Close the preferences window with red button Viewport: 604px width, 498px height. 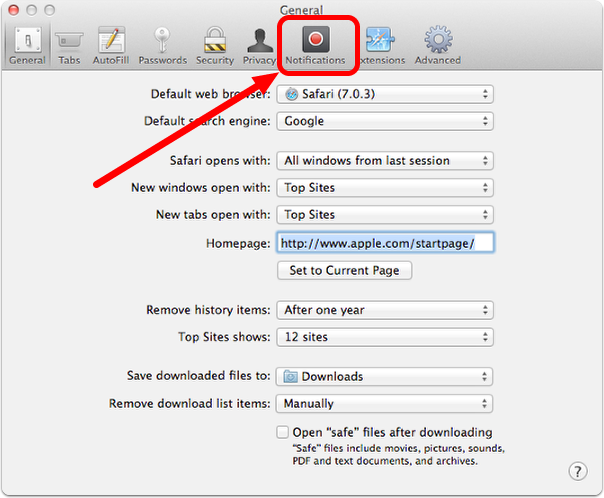[x=13, y=10]
